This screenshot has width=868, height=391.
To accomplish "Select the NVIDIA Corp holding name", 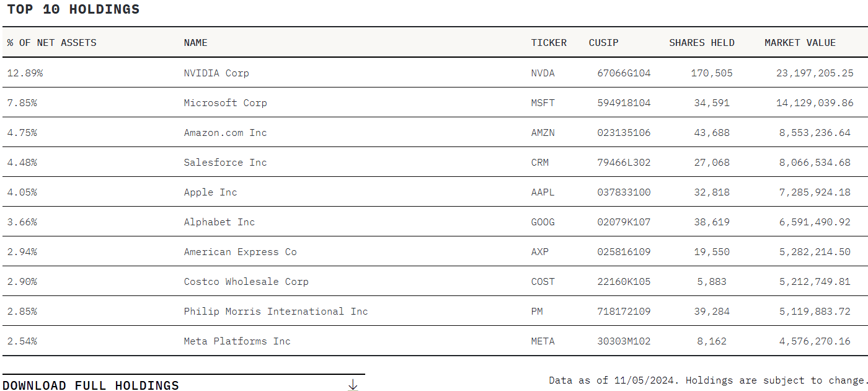I will coord(216,73).
